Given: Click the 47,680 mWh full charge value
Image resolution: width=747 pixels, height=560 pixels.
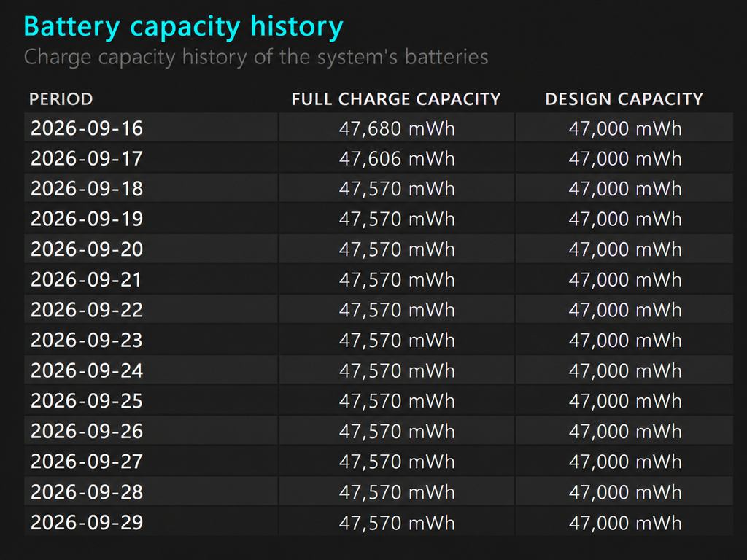Looking at the screenshot, I should point(397,128).
